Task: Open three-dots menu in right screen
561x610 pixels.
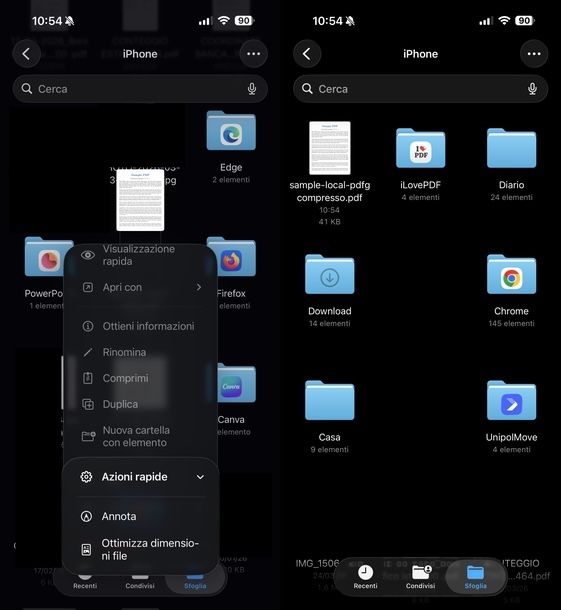Action: (534, 54)
